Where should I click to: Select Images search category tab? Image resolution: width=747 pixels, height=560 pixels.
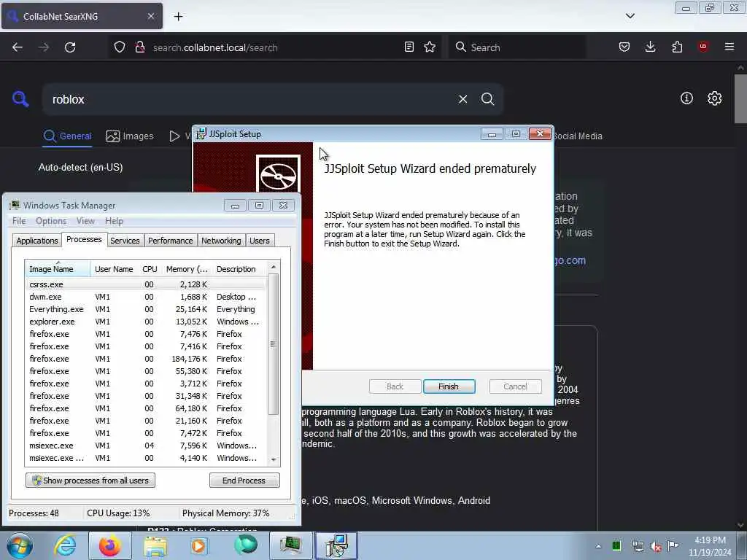tap(130, 136)
